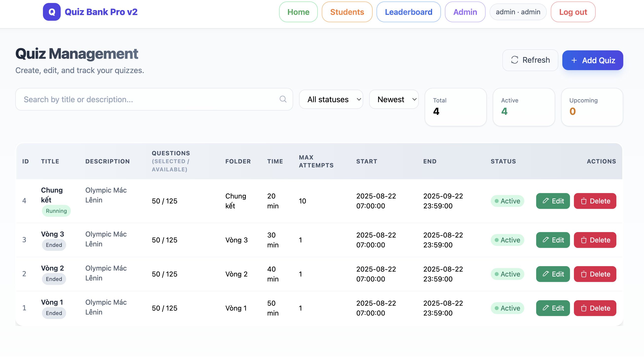Click pencil icon for Chung kết quiz

tap(546, 201)
